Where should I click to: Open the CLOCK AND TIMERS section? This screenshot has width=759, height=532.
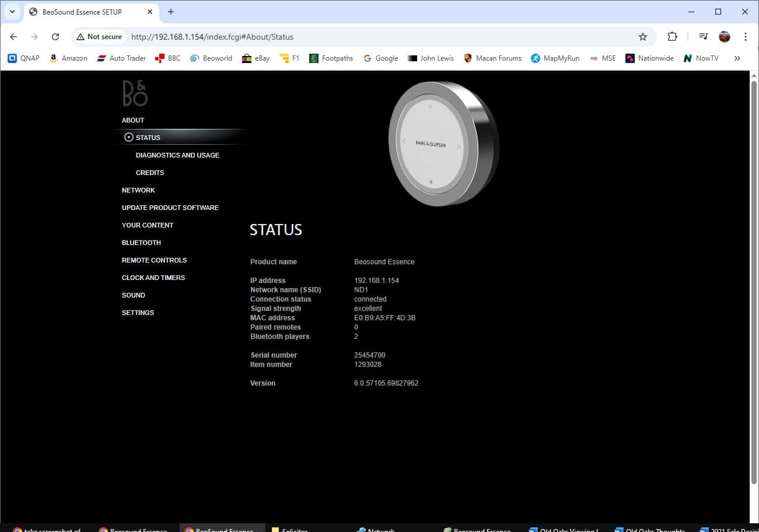pos(153,278)
